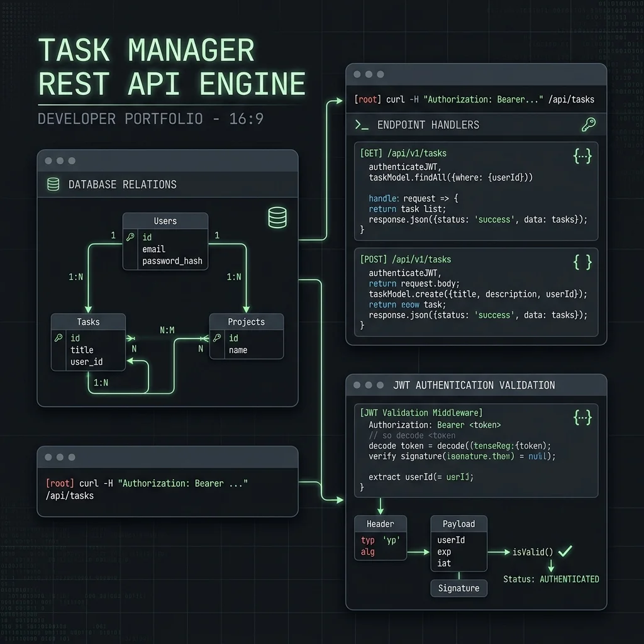Click the Authorization: Bearer <token> line
The width and height of the screenshot is (644, 644).
point(435,425)
